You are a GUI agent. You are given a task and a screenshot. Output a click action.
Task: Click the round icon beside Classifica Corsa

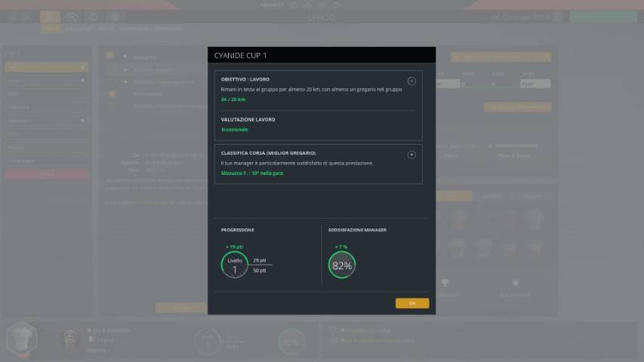click(x=411, y=155)
